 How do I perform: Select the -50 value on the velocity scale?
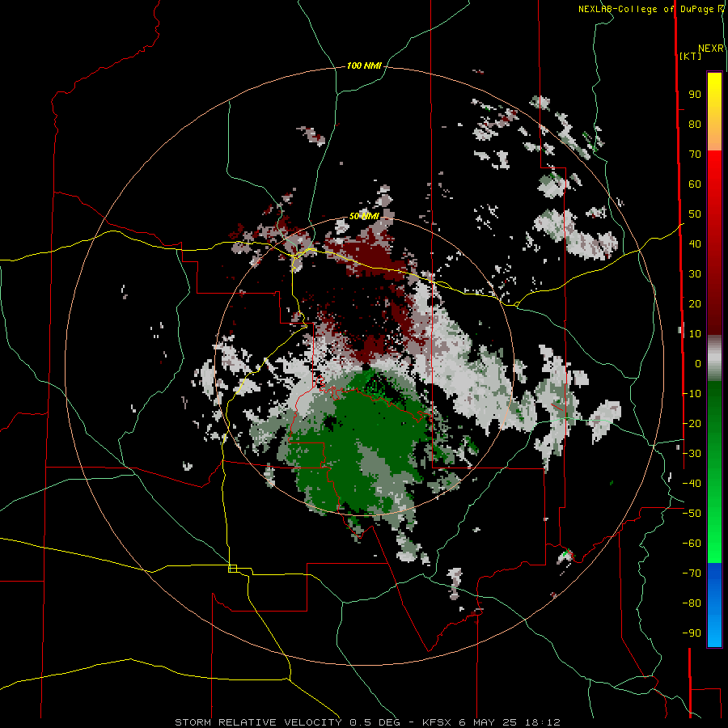point(692,514)
